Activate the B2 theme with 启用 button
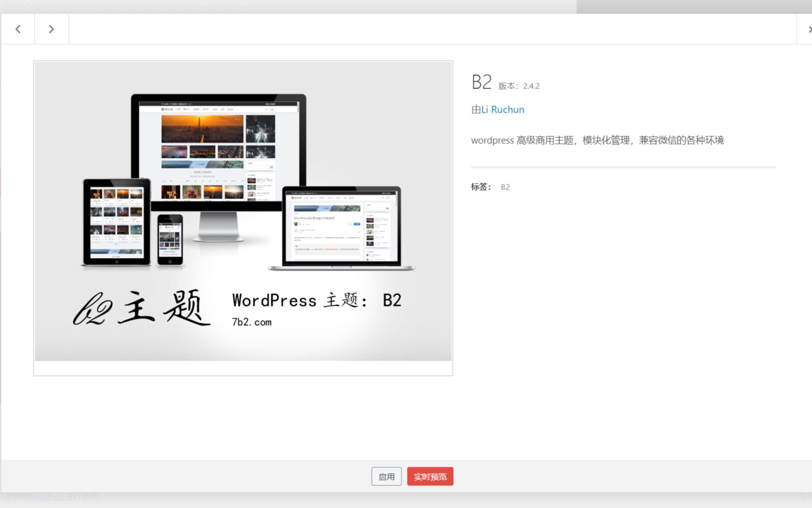 pos(386,476)
